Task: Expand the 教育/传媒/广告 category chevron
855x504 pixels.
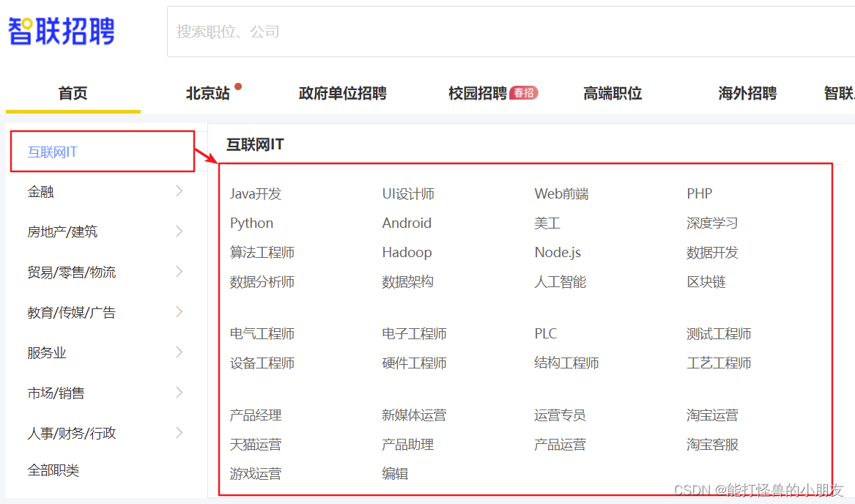Action: click(x=179, y=312)
